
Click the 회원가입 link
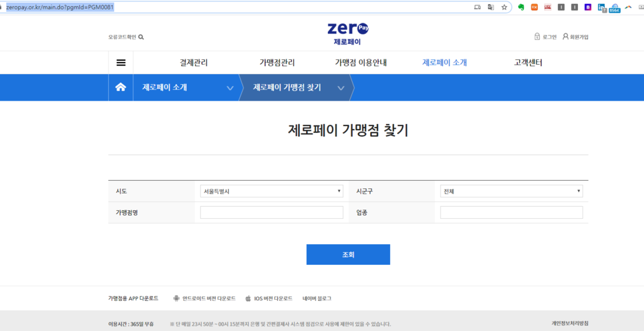[579, 37]
